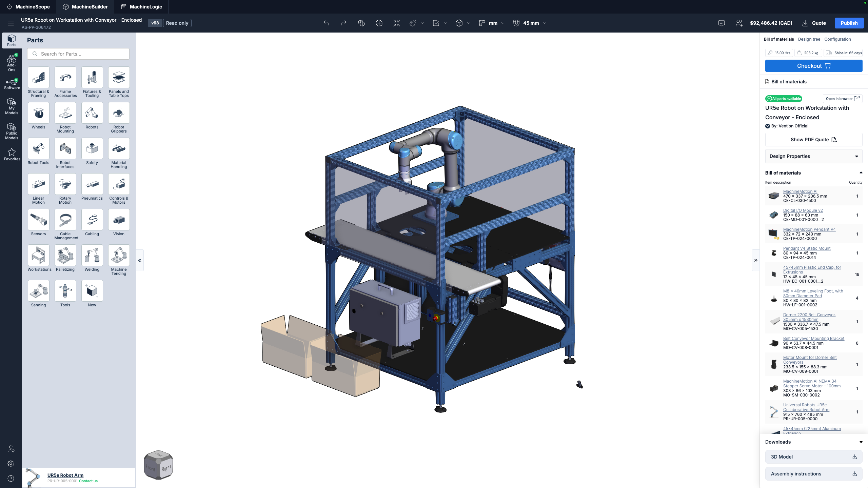Toggle the hamburger main menu
868x488 pixels.
pos(11,23)
